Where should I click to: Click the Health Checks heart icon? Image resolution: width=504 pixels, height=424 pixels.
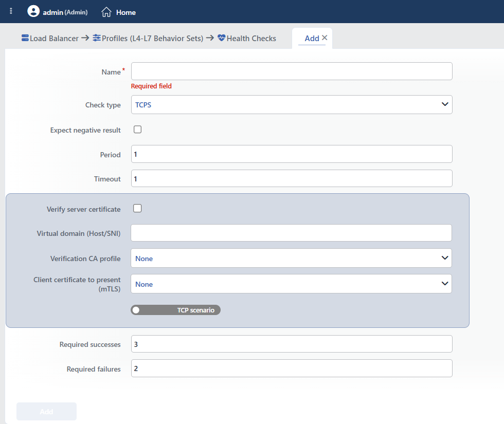pos(222,38)
